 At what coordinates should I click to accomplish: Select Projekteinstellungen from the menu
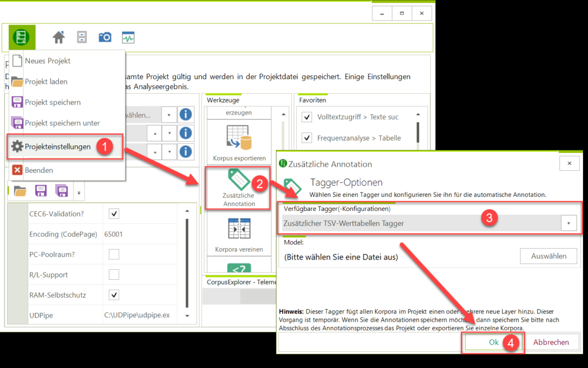click(58, 147)
